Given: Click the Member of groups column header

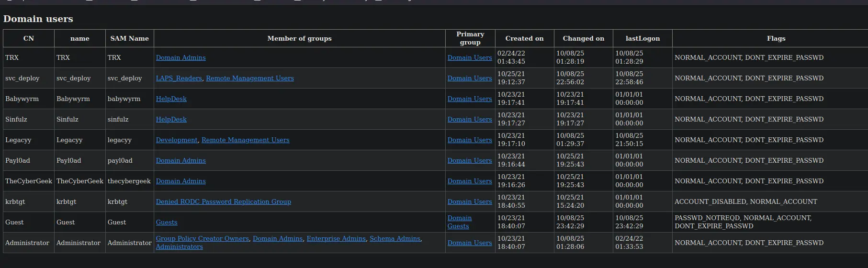Looking at the screenshot, I should [299, 38].
